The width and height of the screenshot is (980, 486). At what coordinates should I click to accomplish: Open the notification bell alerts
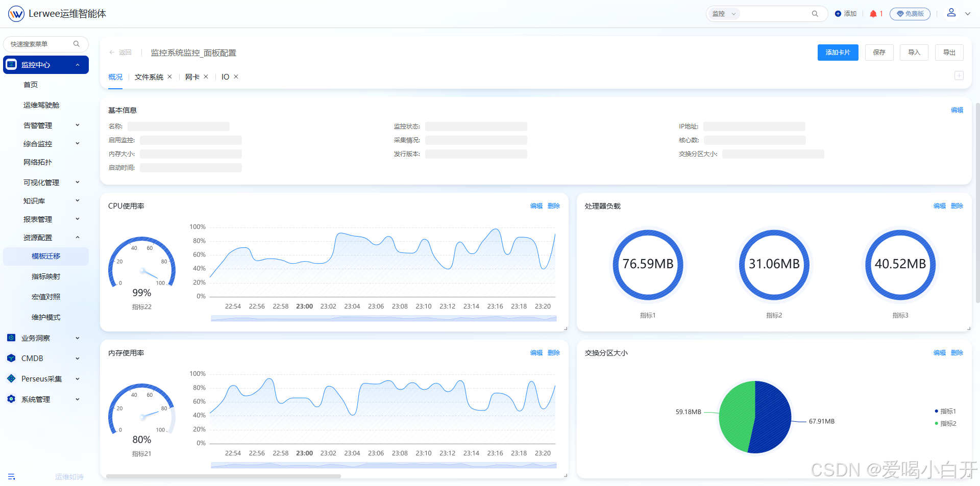873,14
